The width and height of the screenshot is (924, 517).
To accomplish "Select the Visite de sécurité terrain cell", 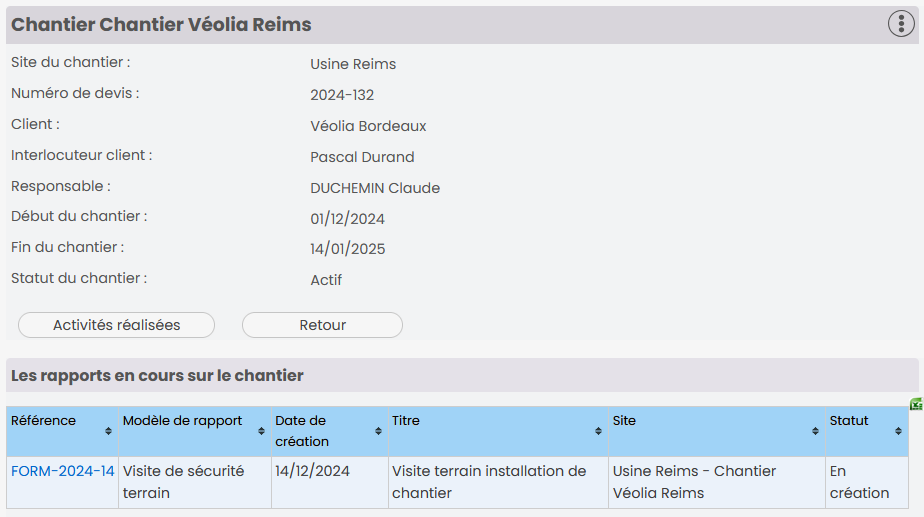I will pos(194,482).
